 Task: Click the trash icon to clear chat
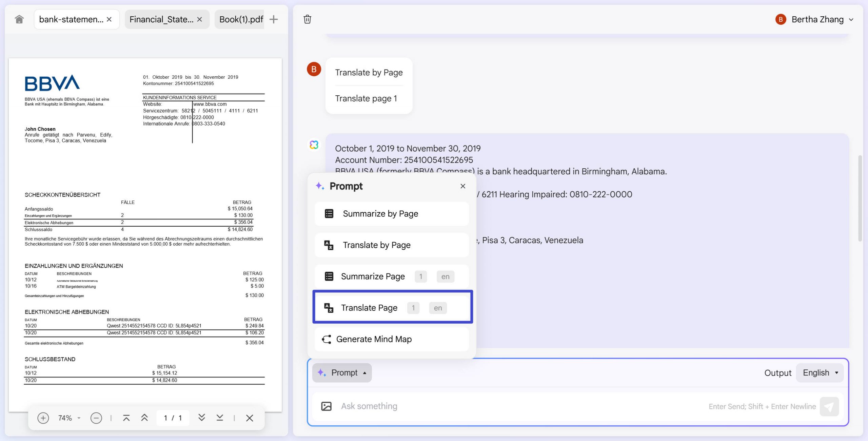[x=307, y=19]
